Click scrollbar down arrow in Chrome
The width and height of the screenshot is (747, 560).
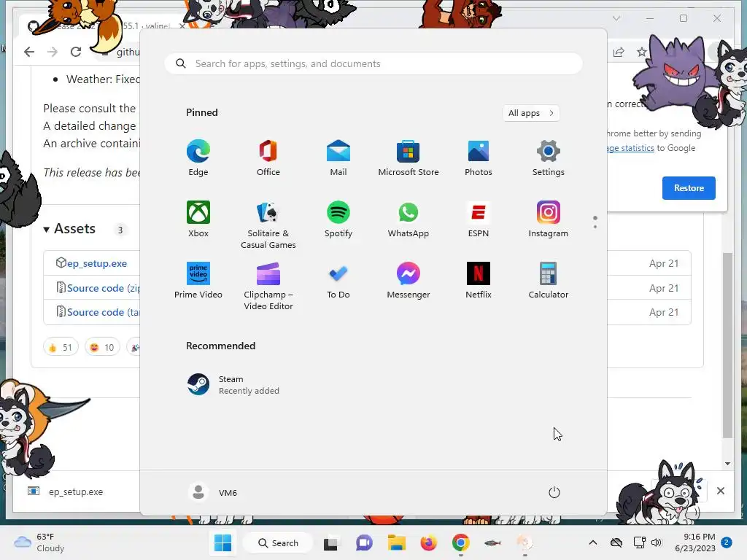[727, 463]
